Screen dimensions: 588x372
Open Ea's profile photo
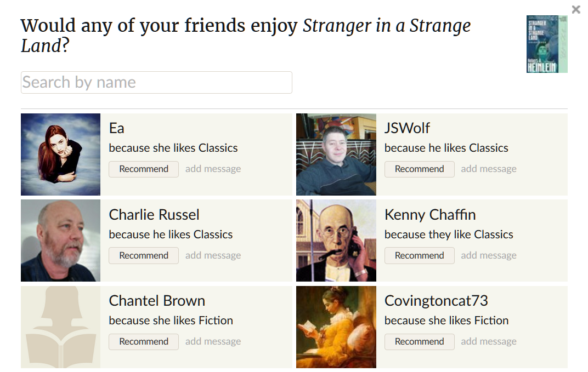60,154
